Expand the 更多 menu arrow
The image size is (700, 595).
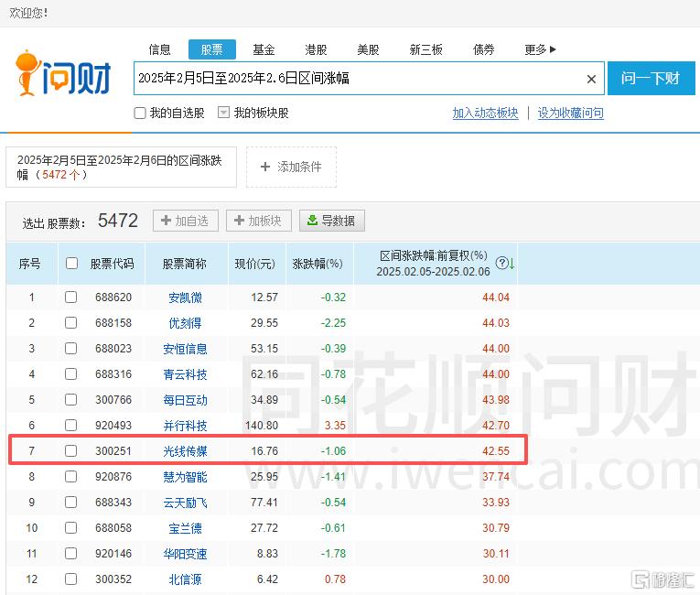pos(553,49)
